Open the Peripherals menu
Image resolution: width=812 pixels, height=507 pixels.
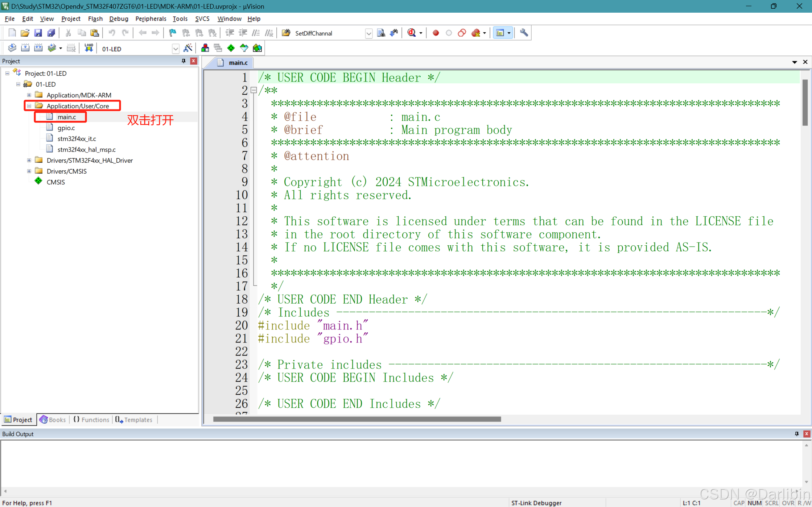click(151, 18)
